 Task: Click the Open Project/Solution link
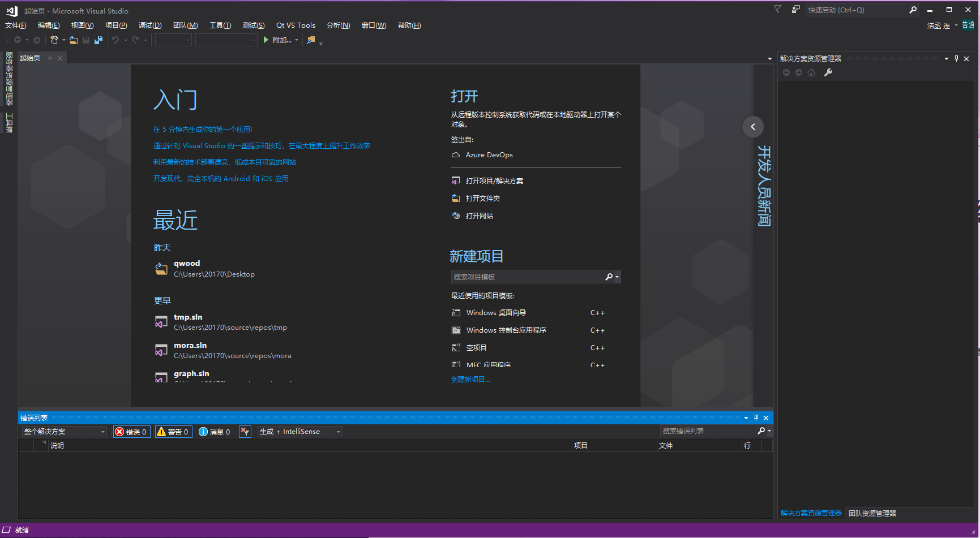(494, 181)
